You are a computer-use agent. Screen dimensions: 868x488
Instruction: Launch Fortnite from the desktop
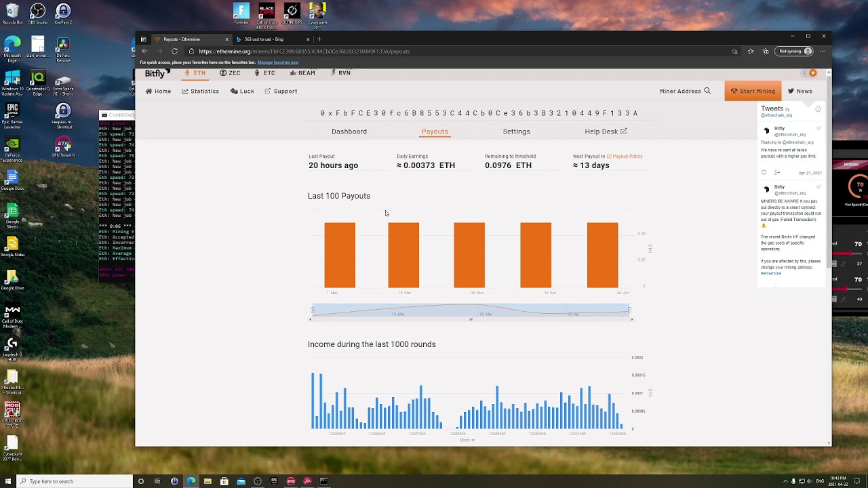pyautogui.click(x=241, y=13)
